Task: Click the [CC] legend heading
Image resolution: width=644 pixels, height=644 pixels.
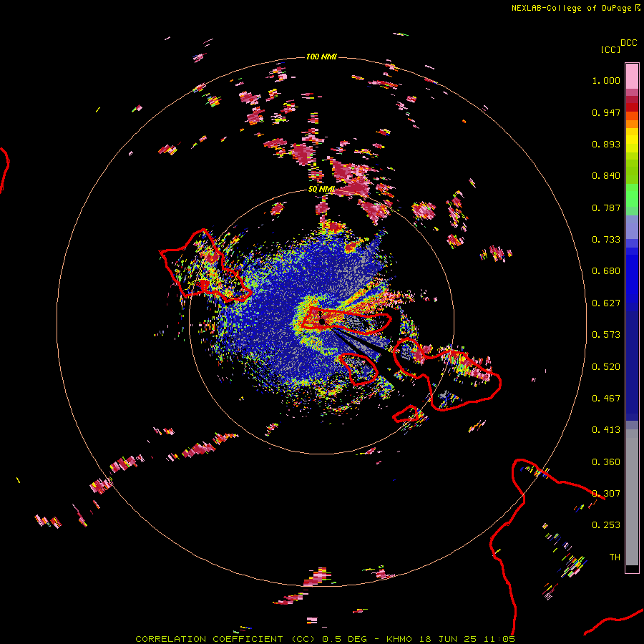Action: pos(610,49)
